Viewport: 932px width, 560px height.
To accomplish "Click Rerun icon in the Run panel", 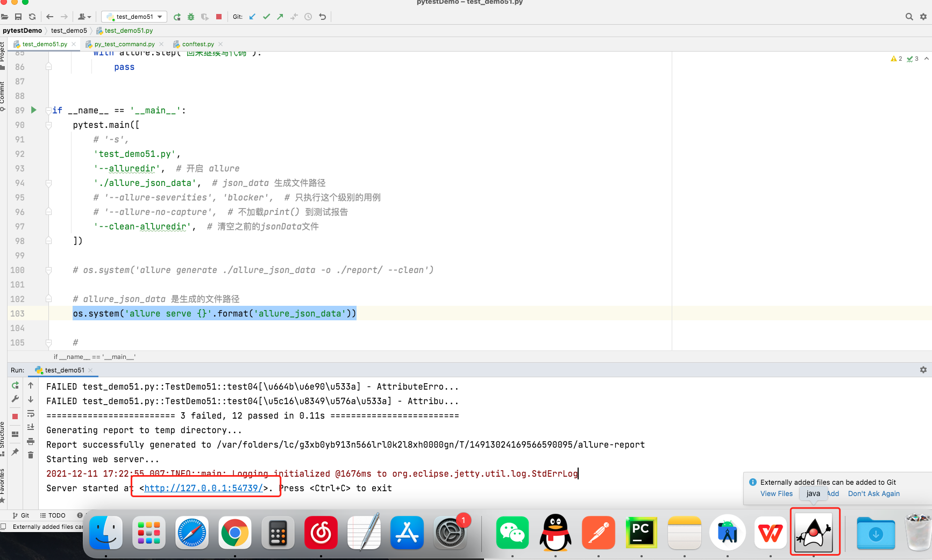I will pos(15,385).
